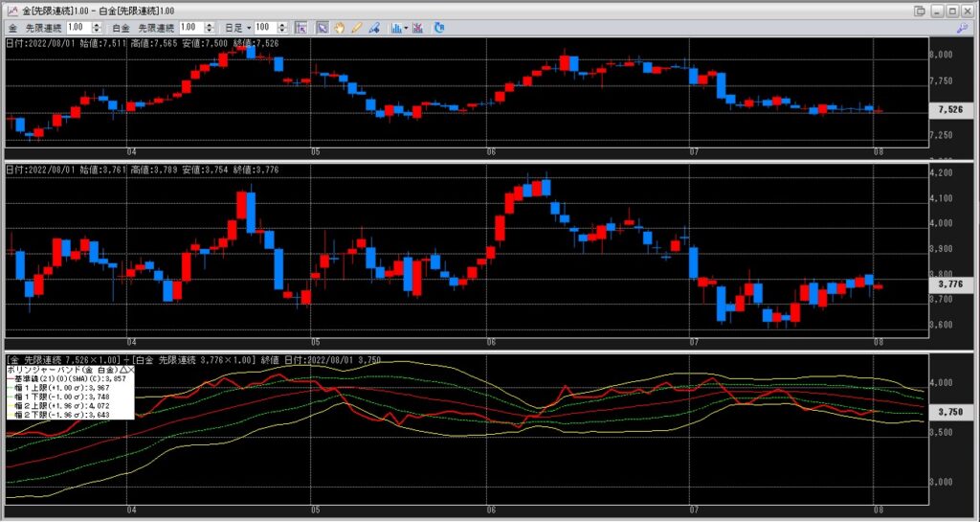Click the crosshair zoom toolbar icon
The width and height of the screenshot is (980, 522).
301,28
